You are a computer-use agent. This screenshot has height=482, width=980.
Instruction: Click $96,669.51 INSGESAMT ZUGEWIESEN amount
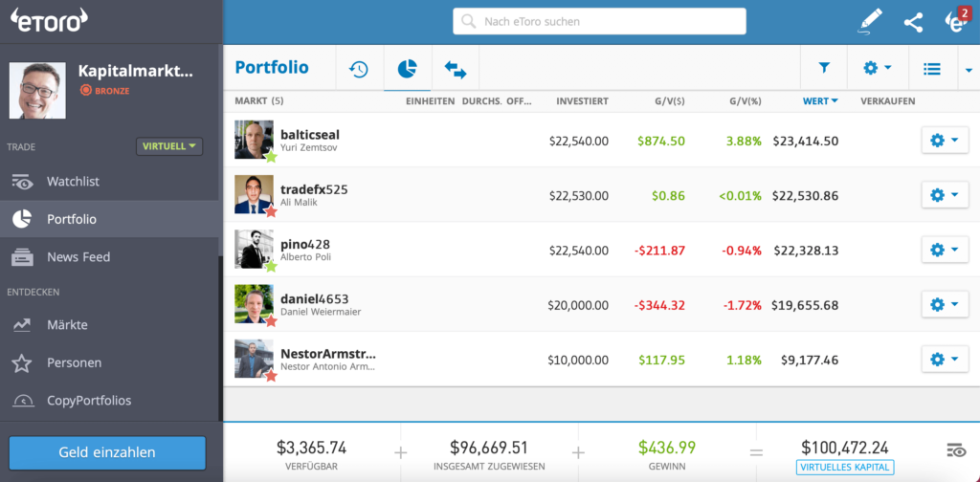[489, 447]
